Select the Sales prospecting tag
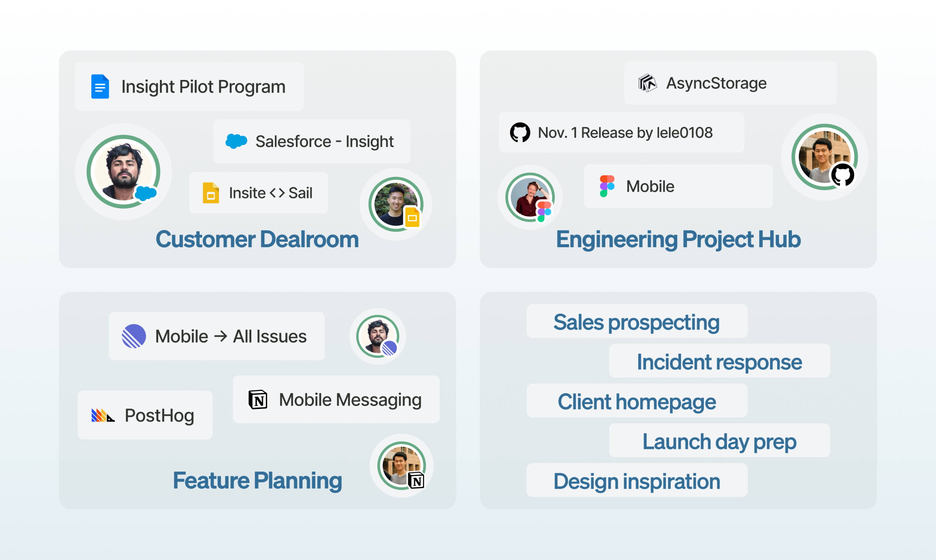 pos(636,322)
